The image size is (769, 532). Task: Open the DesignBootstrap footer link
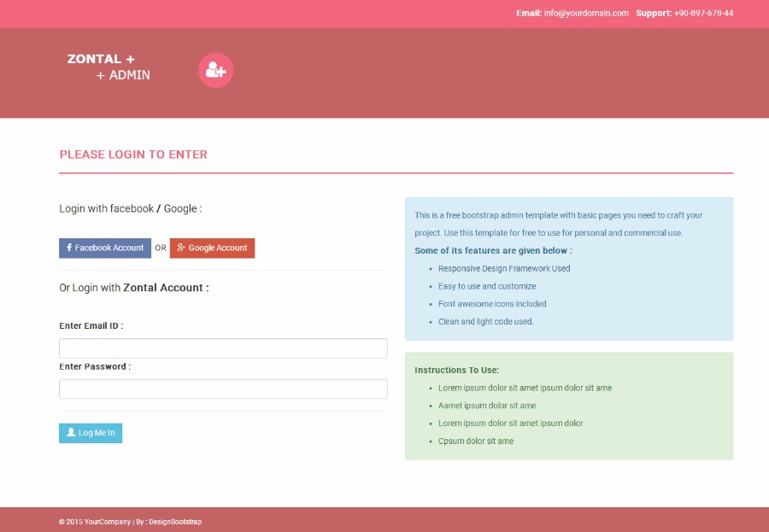175,522
